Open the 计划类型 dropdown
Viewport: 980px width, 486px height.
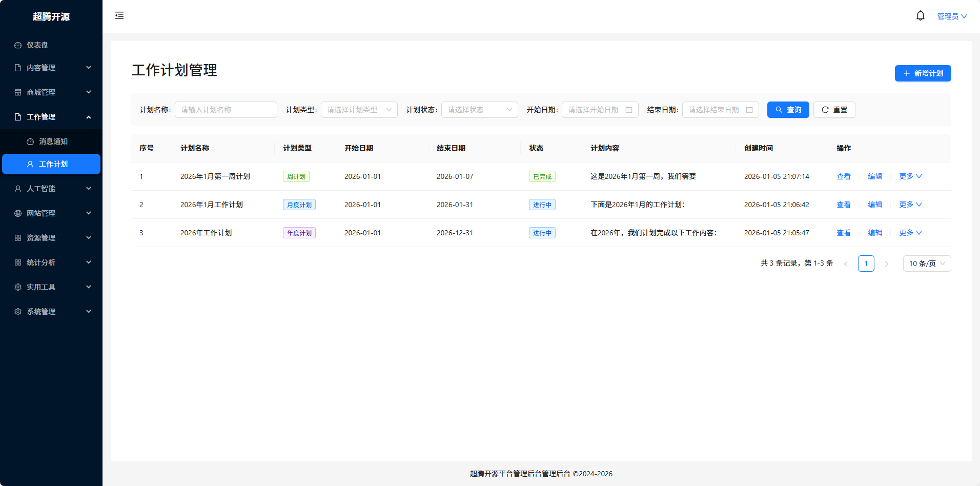point(358,109)
